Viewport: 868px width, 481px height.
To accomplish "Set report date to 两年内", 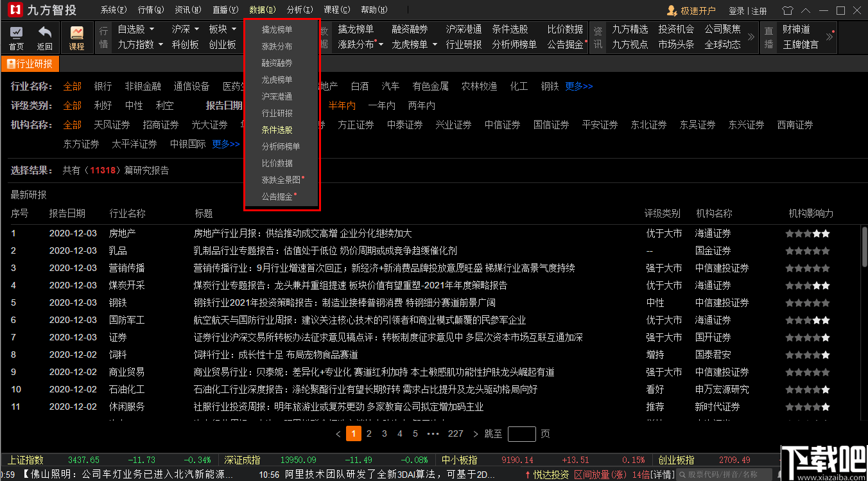I will (x=421, y=105).
